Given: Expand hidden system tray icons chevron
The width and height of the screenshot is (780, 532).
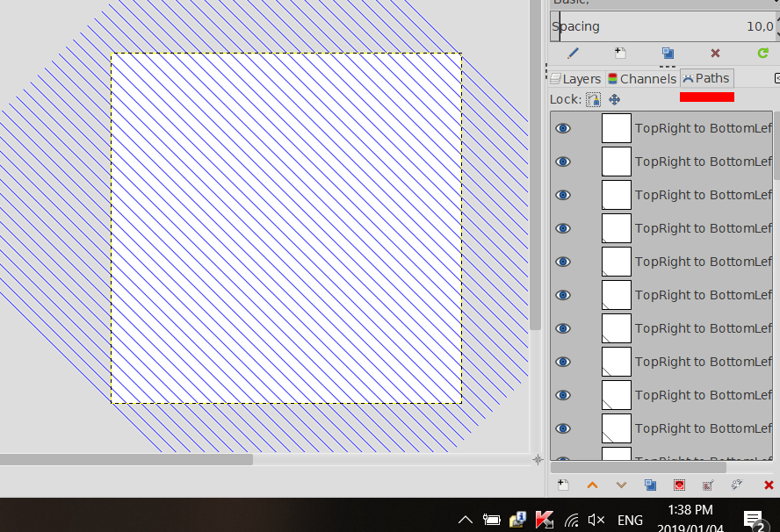Looking at the screenshot, I should [466, 520].
